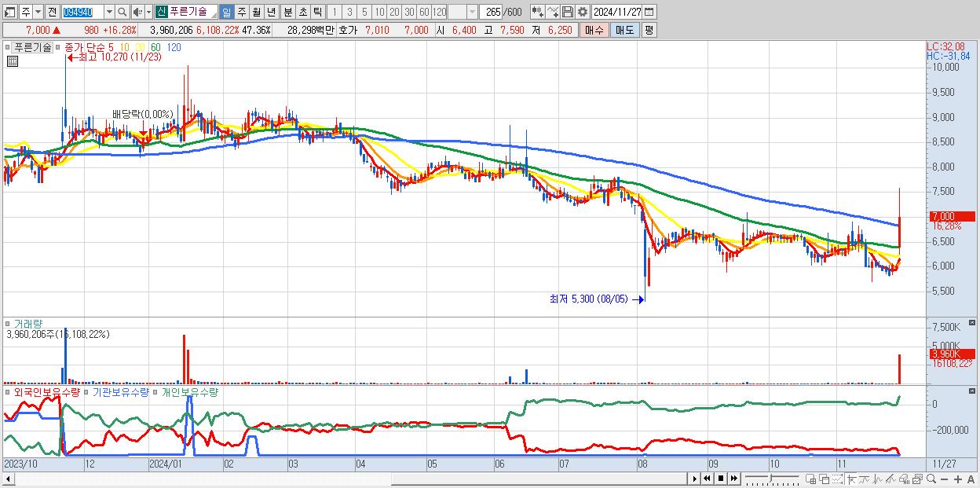Viewport: 980px width, 488px height.
Task: Click the candle count field 265
Action: [491, 12]
